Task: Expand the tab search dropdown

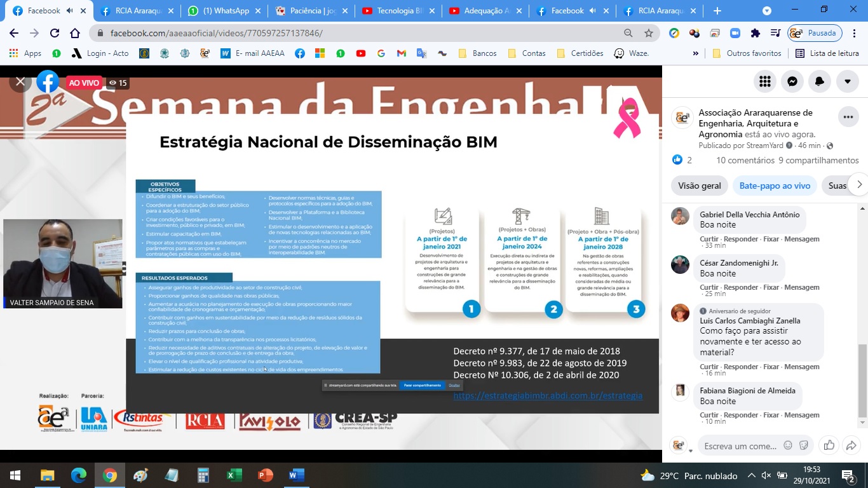Action: coord(767,11)
